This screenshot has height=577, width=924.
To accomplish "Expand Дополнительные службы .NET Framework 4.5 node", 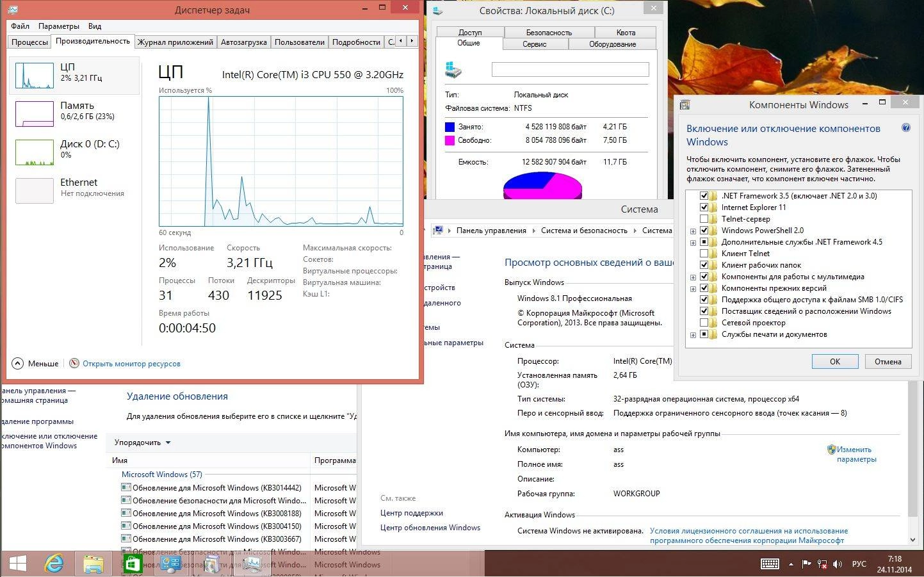I will coord(693,243).
